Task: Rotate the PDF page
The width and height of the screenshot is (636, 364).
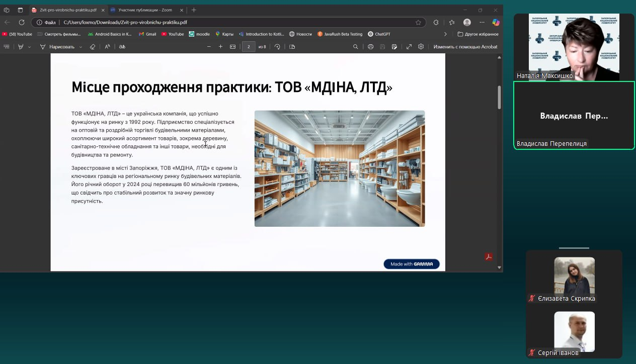Action: click(277, 47)
